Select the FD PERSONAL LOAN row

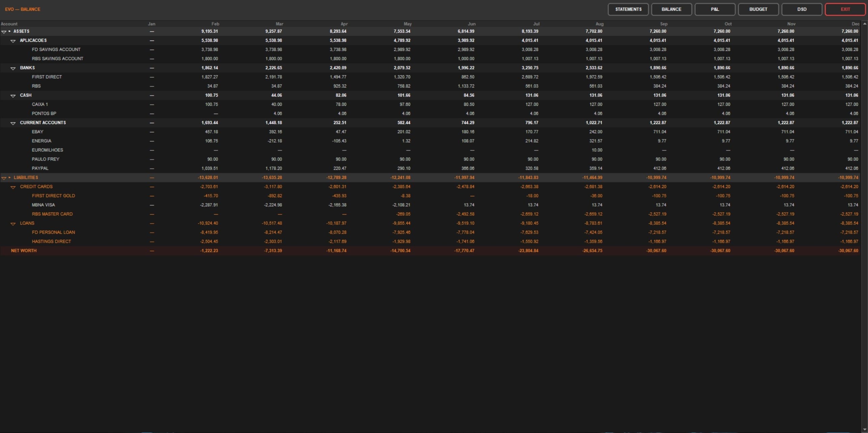click(430, 232)
